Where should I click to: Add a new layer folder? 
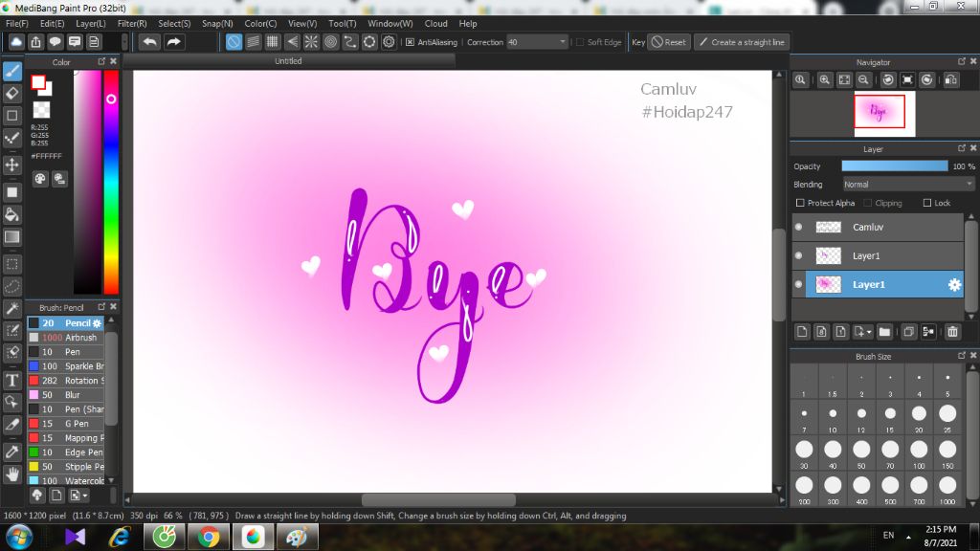(884, 332)
